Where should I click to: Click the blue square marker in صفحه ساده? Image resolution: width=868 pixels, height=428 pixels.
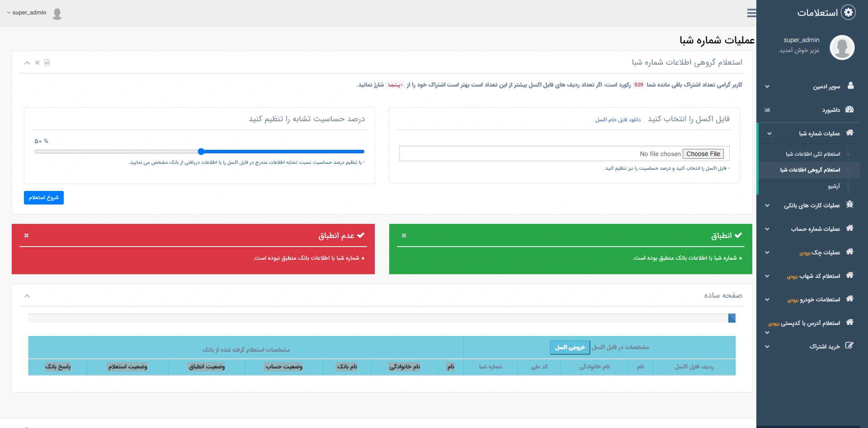(x=732, y=318)
